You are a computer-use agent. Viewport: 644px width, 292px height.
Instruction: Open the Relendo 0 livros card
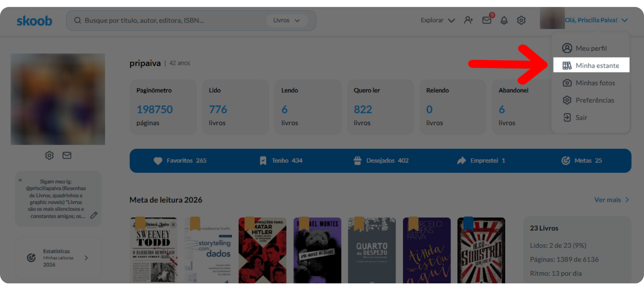coord(452,107)
